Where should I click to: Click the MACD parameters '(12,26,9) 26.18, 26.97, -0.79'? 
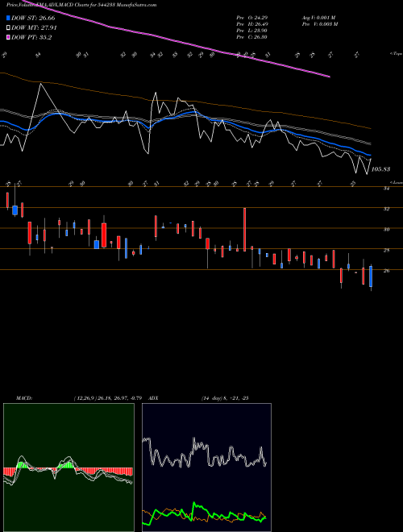pyautogui.click(x=107, y=398)
